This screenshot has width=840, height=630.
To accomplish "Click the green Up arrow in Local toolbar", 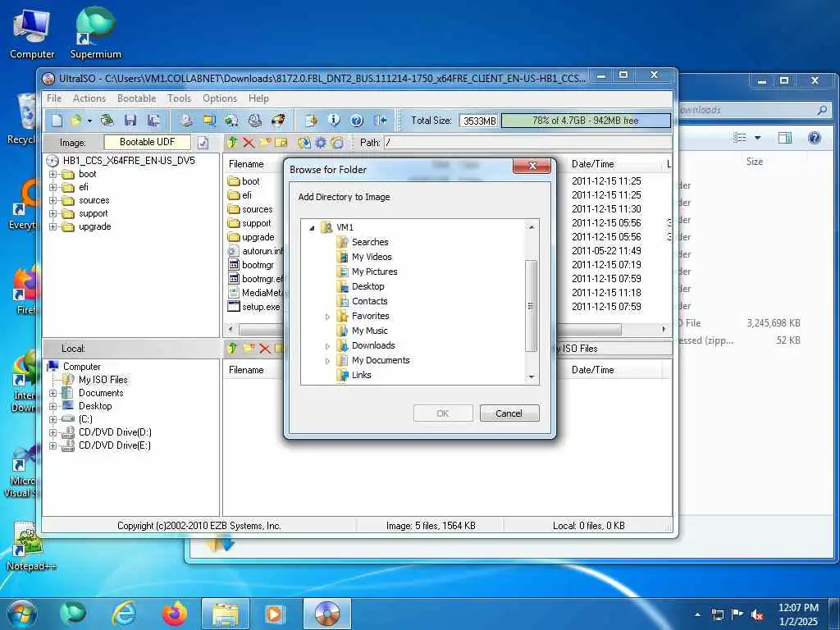I will coord(232,348).
